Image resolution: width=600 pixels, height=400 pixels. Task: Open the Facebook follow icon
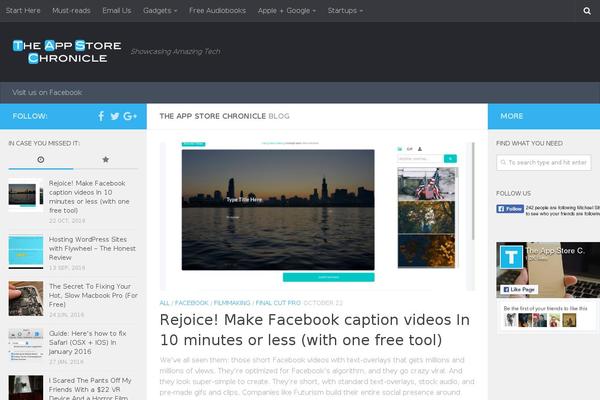pos(101,116)
